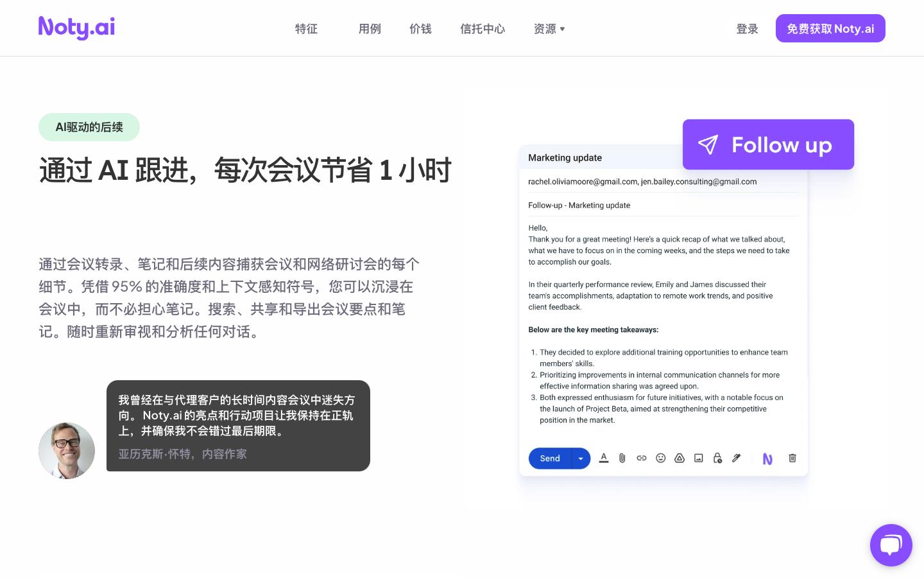Click the insert link icon
The width and height of the screenshot is (924, 578).
click(642, 458)
